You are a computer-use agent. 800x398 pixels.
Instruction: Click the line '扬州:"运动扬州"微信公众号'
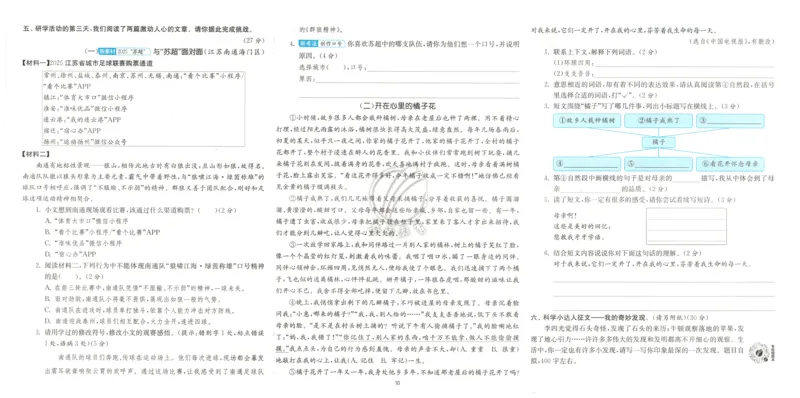pos(86,141)
